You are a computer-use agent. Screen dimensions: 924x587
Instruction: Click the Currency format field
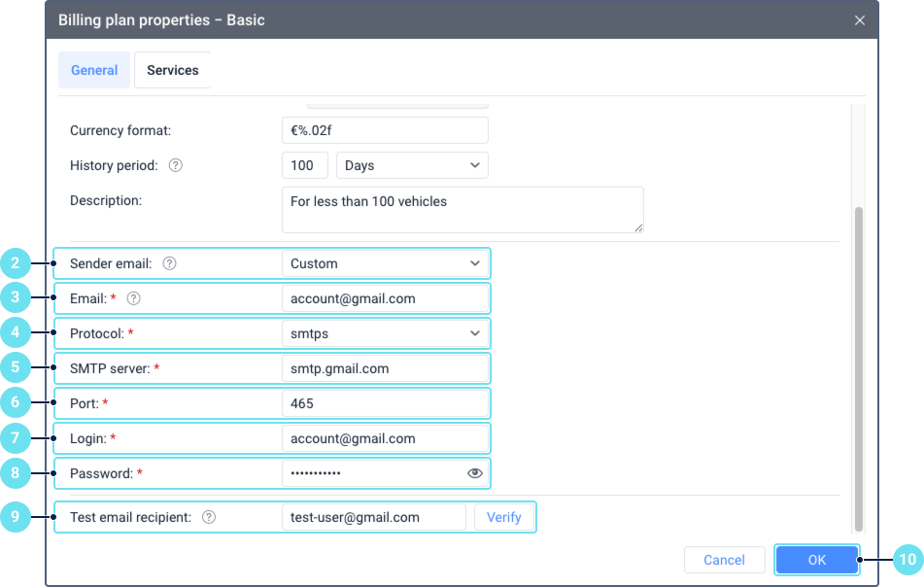point(385,130)
